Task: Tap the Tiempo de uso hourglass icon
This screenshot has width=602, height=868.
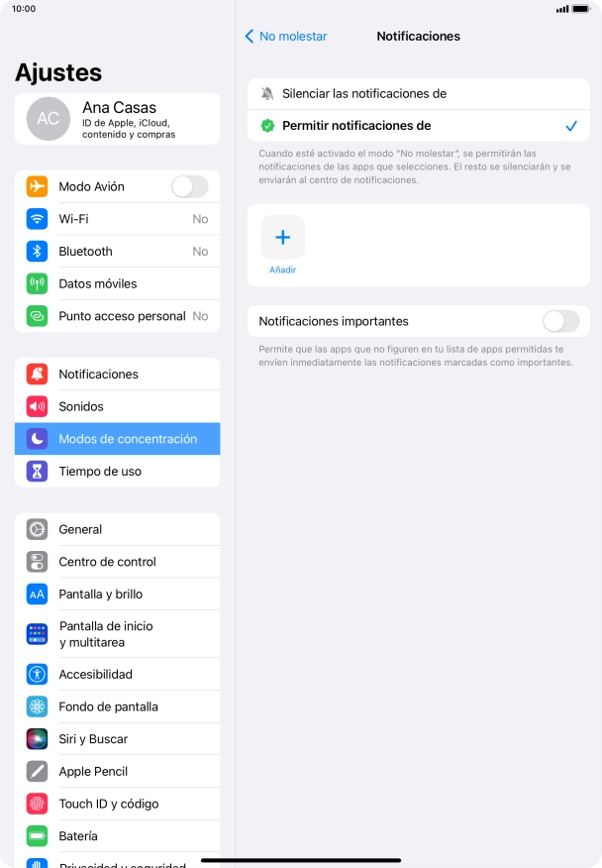Action: (x=37, y=471)
